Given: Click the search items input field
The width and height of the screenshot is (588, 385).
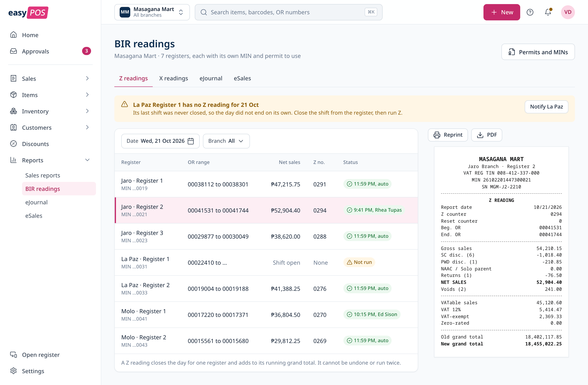Looking at the screenshot, I should tap(288, 12).
